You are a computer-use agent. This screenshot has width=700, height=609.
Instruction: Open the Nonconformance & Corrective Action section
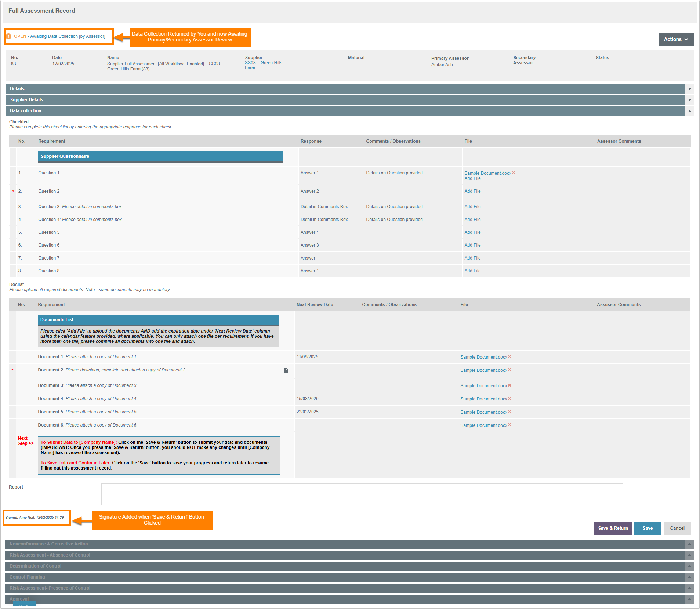tap(49, 544)
